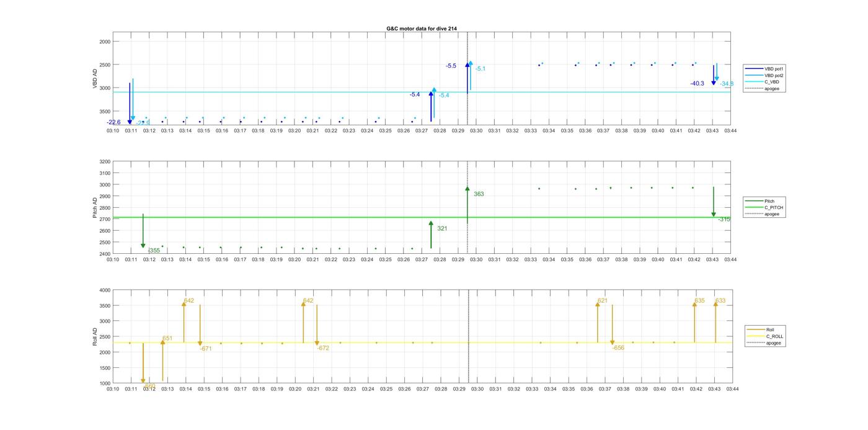
Task: Select "Roll" legend entry
Action: point(770,329)
